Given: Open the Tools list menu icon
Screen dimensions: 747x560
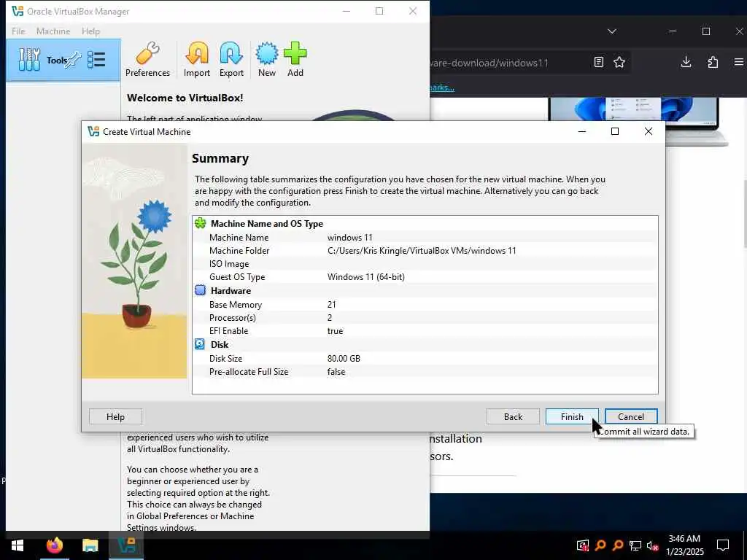Looking at the screenshot, I should coord(96,60).
